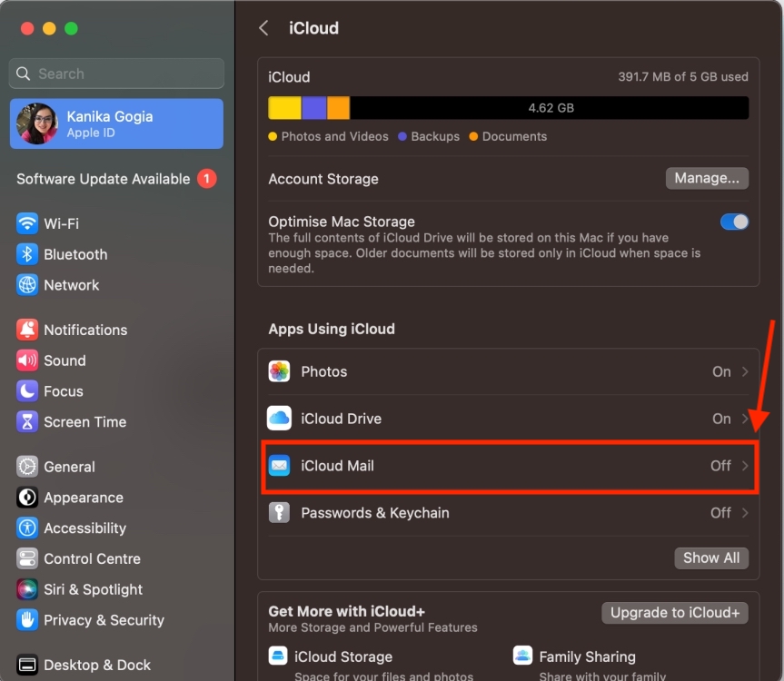Select the Siri & Spotlight icon
Image resolution: width=784 pixels, height=681 pixels.
[x=25, y=589]
